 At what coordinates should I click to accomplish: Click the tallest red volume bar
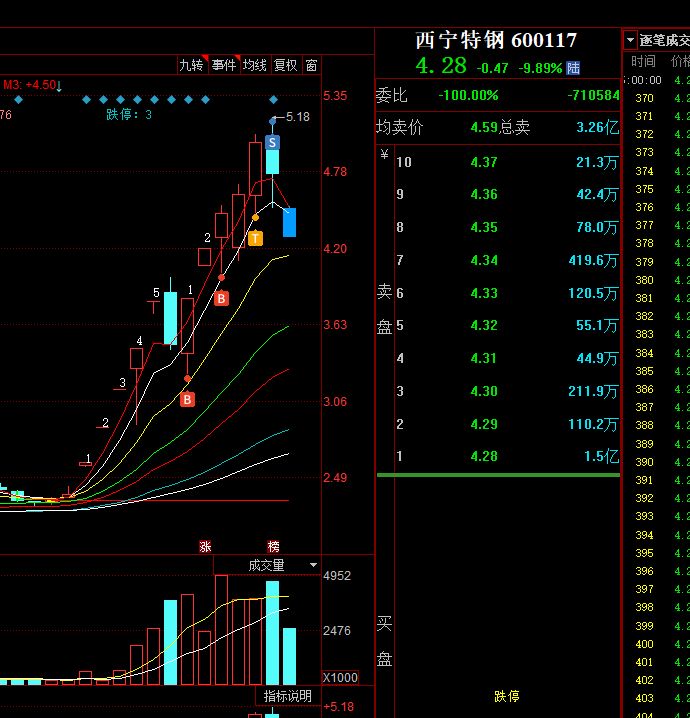pos(222,630)
